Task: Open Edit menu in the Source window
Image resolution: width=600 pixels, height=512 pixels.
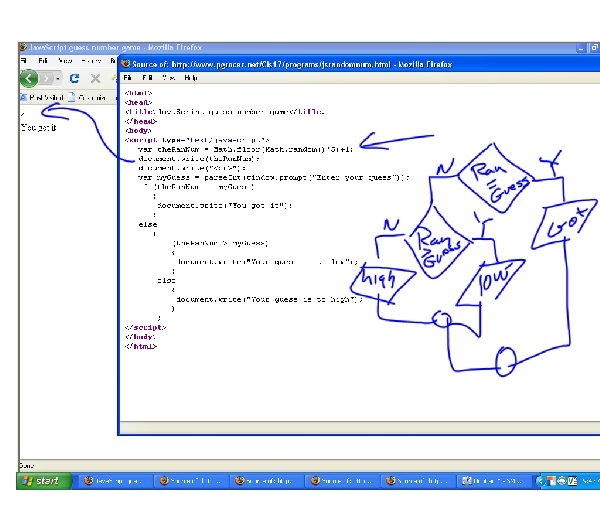Action: tap(147, 78)
